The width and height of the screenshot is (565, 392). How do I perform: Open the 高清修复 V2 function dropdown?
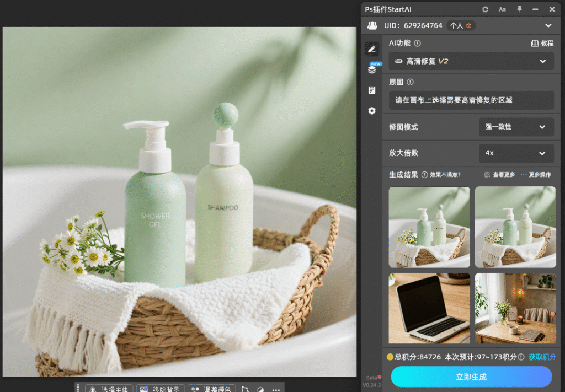click(471, 61)
